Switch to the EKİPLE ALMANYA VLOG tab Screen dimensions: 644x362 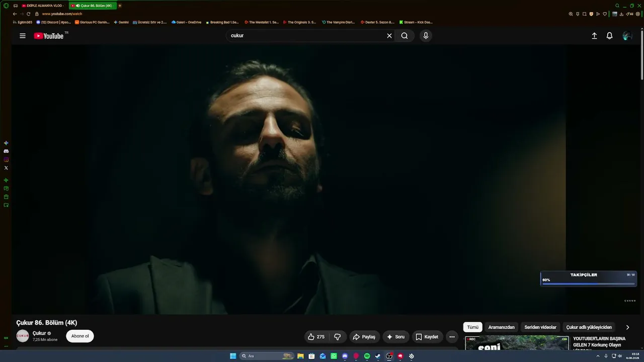coord(42,6)
